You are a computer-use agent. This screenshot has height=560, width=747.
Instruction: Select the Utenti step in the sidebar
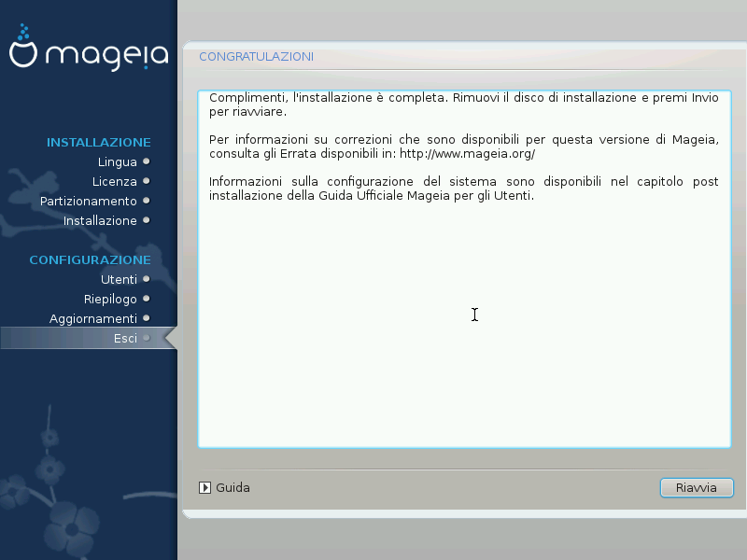point(119,279)
